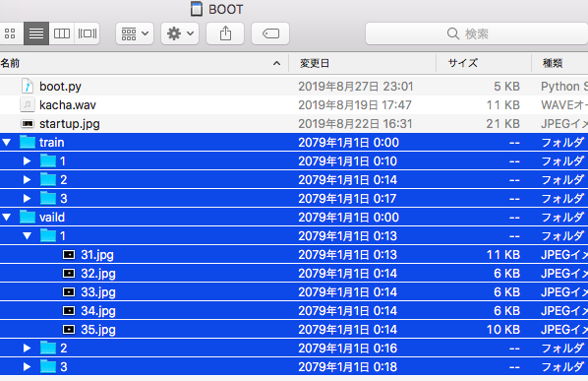The height and width of the screenshot is (381, 588).
Task: Select the 33.jpg file
Action: [x=294, y=292]
